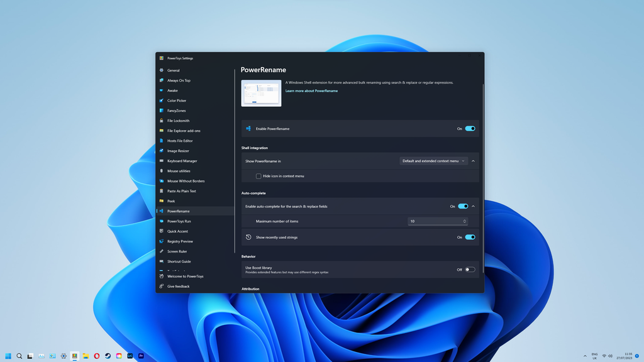Select the FancyZones icon in the sidebar
Image resolution: width=644 pixels, height=362 pixels.
162,110
